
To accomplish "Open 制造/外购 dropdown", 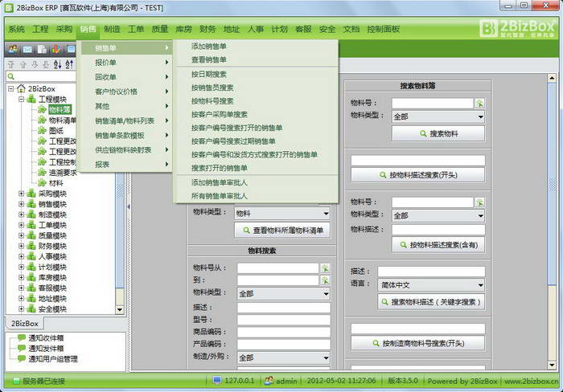I will 284,357.
